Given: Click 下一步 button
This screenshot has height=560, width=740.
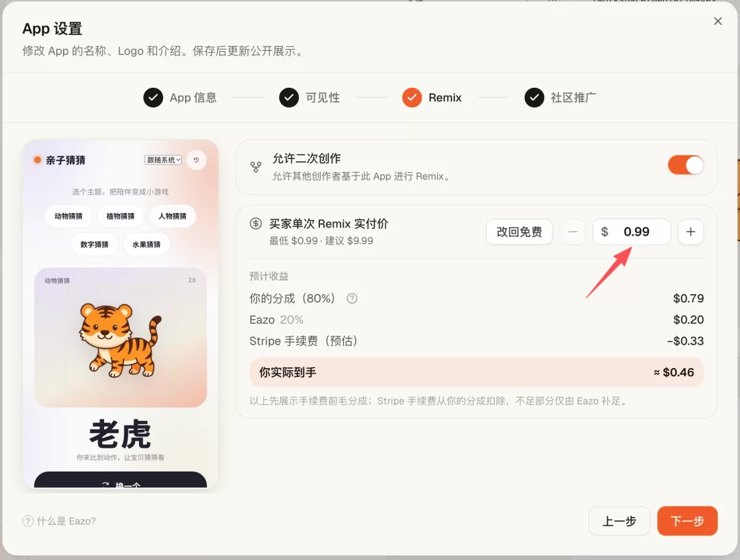Looking at the screenshot, I should (687, 521).
